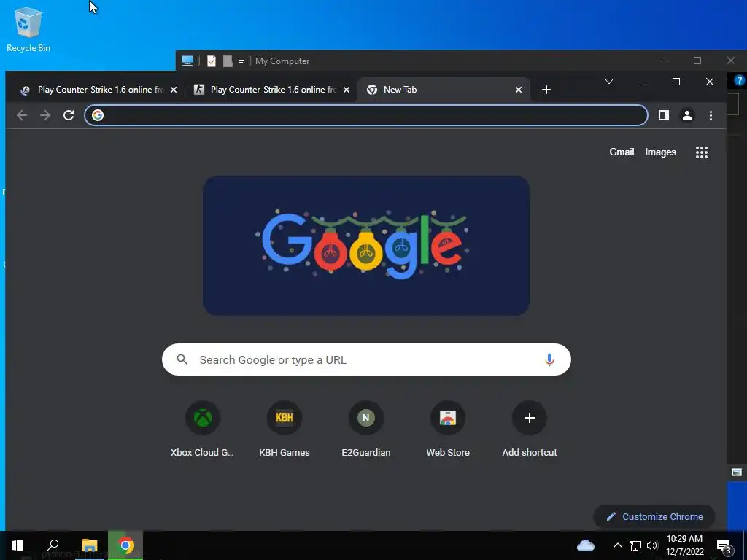Open the OneDrive cloud tray icon
The width and height of the screenshot is (747, 560).
click(x=586, y=545)
